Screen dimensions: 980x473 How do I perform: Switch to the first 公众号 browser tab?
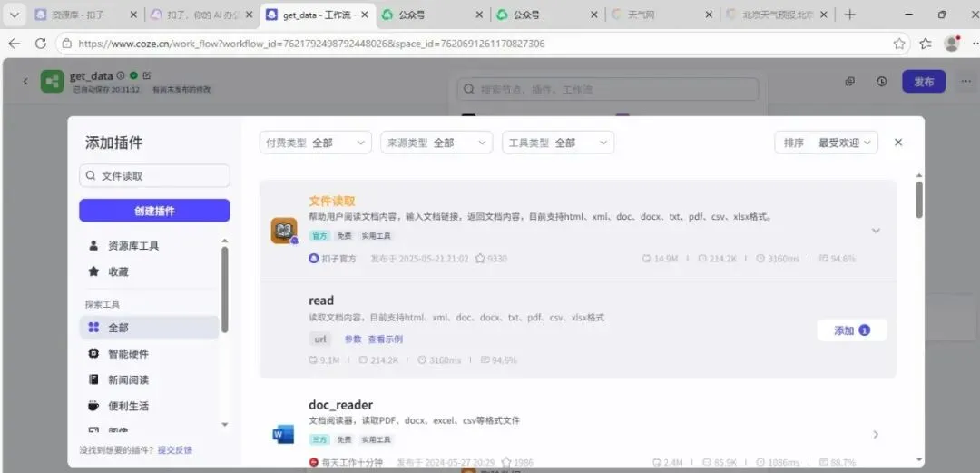(433, 15)
